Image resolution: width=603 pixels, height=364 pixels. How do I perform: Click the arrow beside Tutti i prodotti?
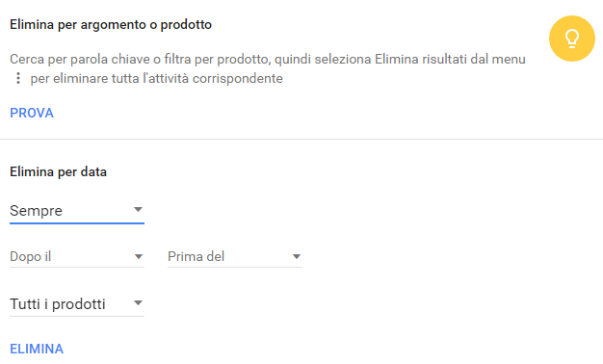click(x=138, y=303)
